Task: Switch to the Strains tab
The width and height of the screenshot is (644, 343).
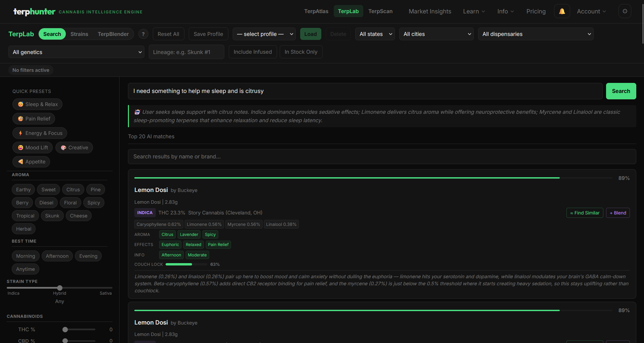Action: (x=79, y=34)
